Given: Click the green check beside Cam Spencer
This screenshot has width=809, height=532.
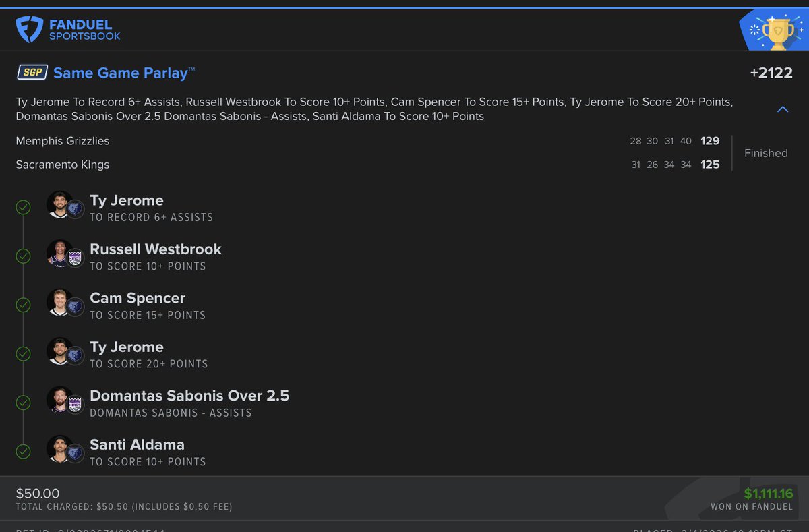Looking at the screenshot, I should click(x=23, y=305).
